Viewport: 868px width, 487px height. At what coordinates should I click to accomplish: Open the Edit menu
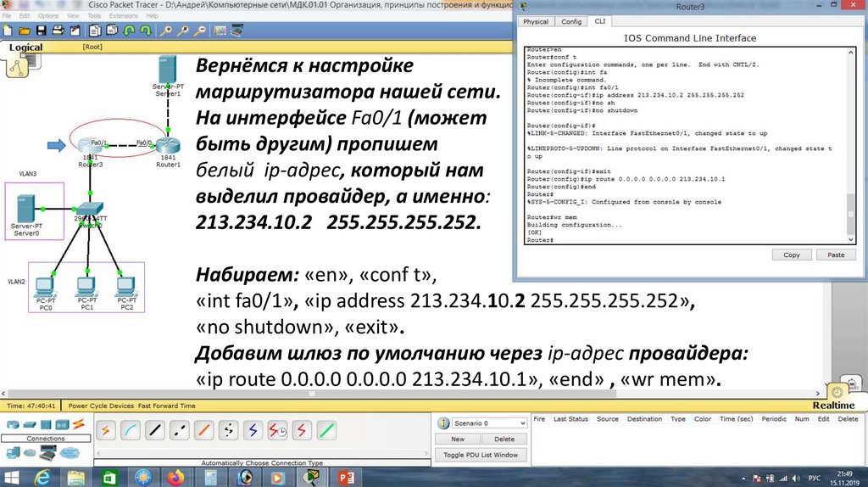point(25,16)
